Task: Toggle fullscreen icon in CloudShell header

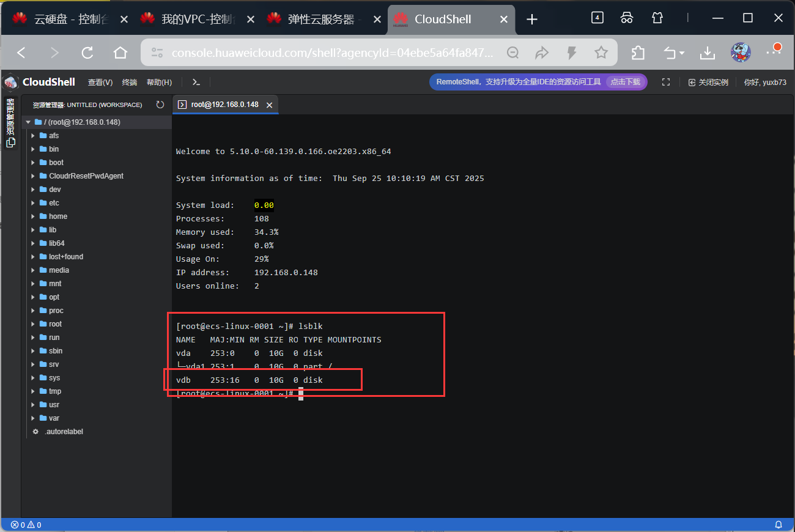Action: (667, 82)
